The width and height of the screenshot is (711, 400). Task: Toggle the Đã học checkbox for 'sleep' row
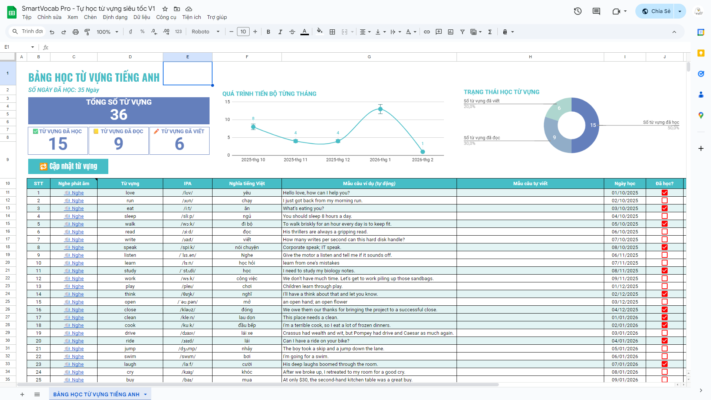[x=664, y=215]
